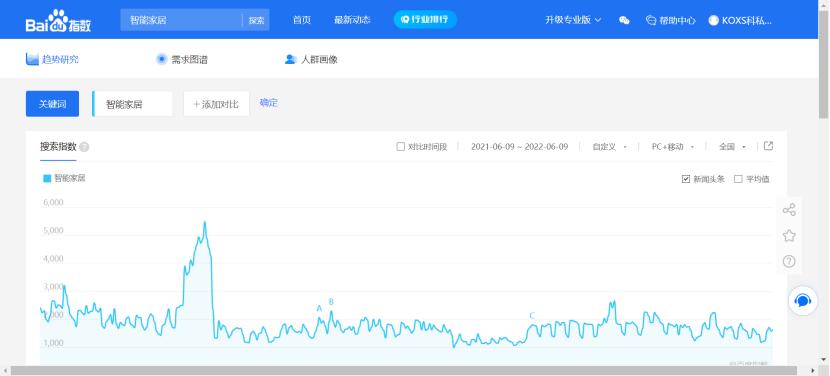Click the scrollbar left arrow
Screen dimensions: 830x376
click(4, 371)
